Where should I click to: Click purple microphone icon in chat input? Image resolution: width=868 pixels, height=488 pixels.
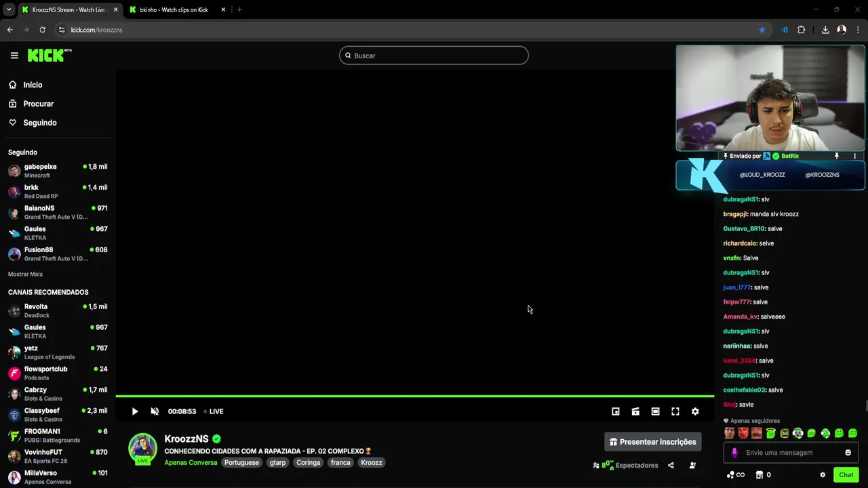(734, 453)
